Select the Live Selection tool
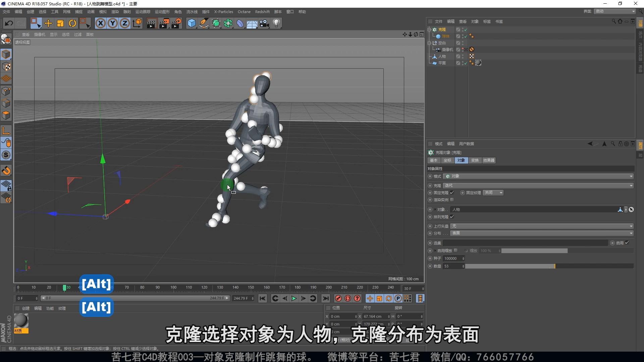The height and width of the screenshot is (362, 644). coord(36,23)
